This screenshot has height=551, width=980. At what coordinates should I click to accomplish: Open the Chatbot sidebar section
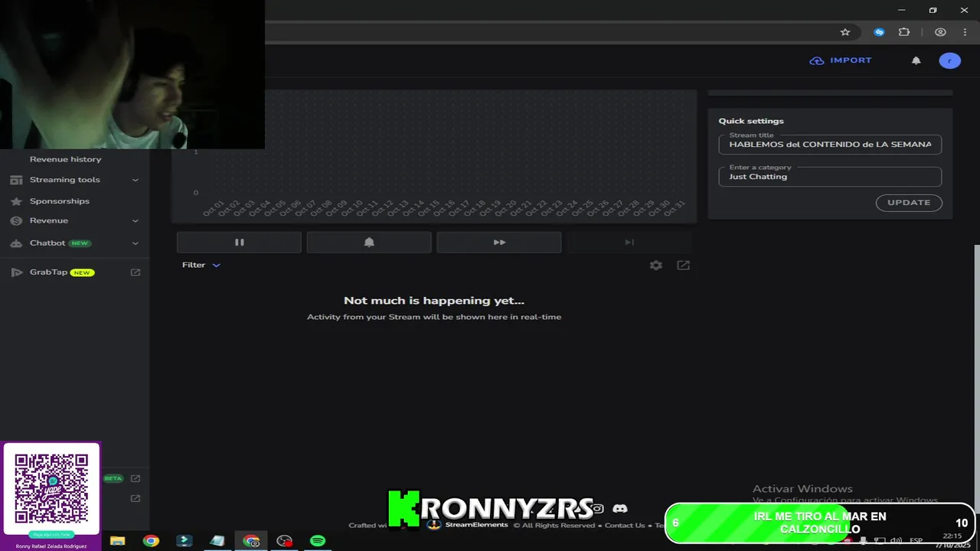[x=47, y=243]
